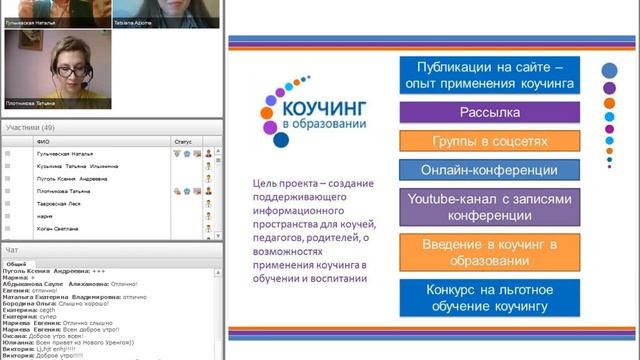Click user role icon for Тавровская Леся

click(209, 204)
